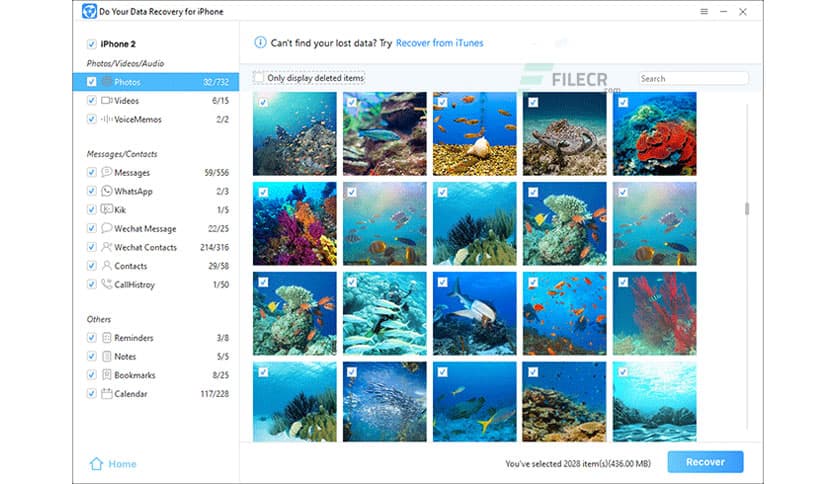Select the octopus photo thumbnail
Screen dimensions: 836x484
click(x=564, y=134)
